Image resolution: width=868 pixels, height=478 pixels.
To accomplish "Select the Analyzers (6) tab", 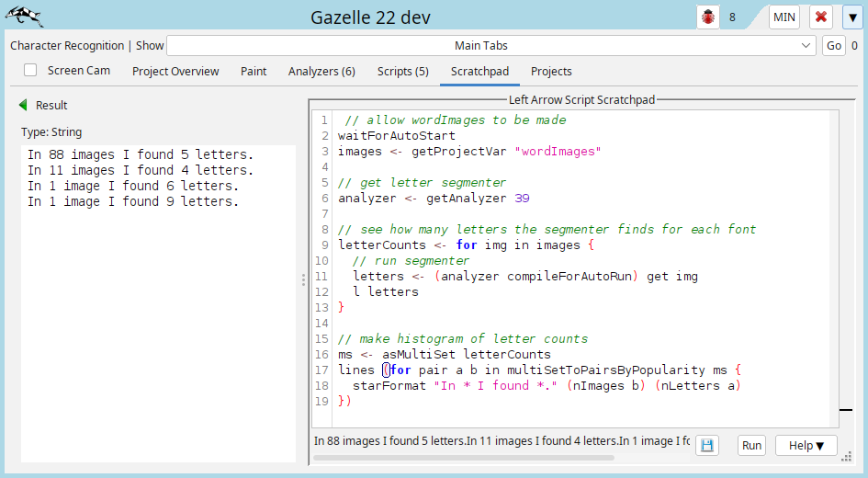I will click(x=321, y=71).
